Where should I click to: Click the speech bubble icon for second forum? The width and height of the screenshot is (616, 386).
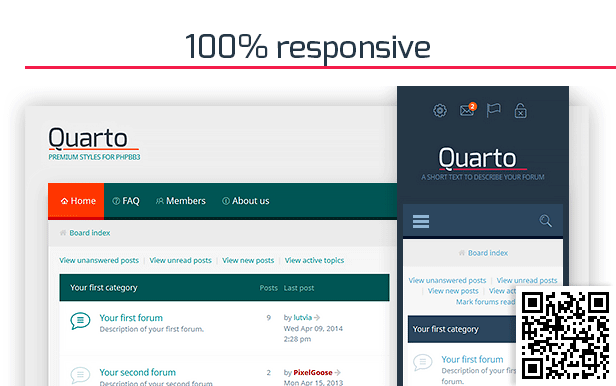pyautogui.click(x=80, y=375)
